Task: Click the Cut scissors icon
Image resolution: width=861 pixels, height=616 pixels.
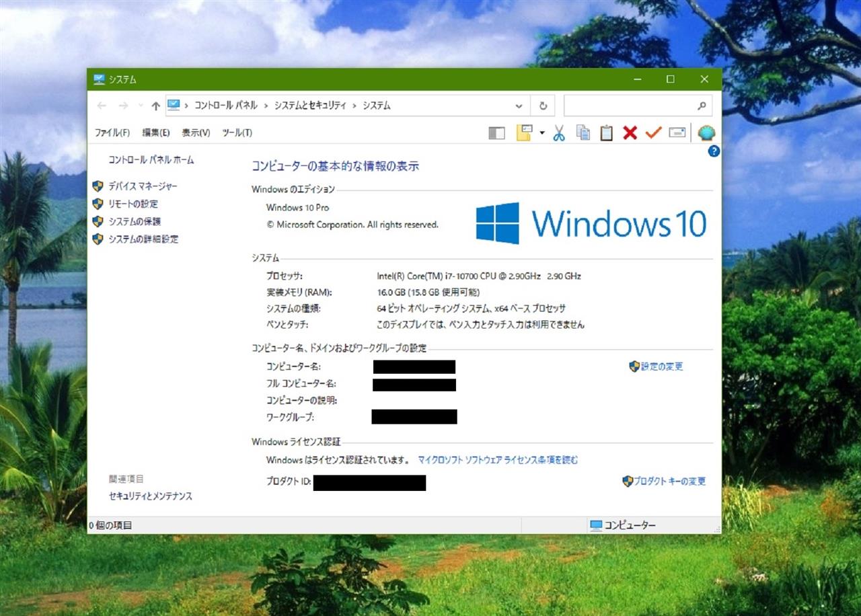Action: 559,133
